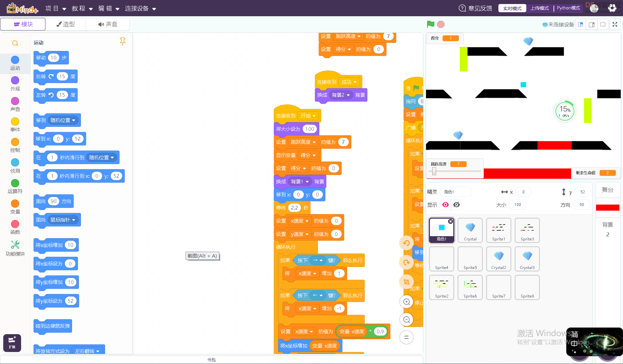Select the 运算符 (Operators) block category

coord(15,186)
